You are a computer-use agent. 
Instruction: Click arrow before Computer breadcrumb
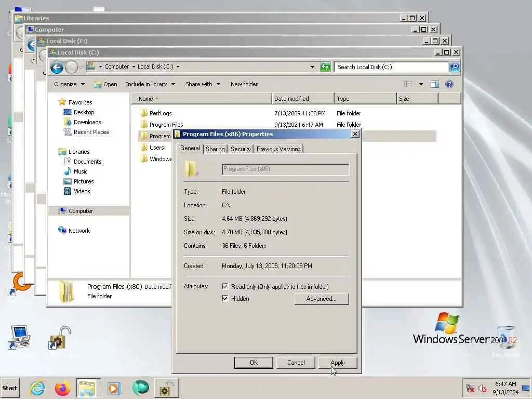tap(100, 67)
